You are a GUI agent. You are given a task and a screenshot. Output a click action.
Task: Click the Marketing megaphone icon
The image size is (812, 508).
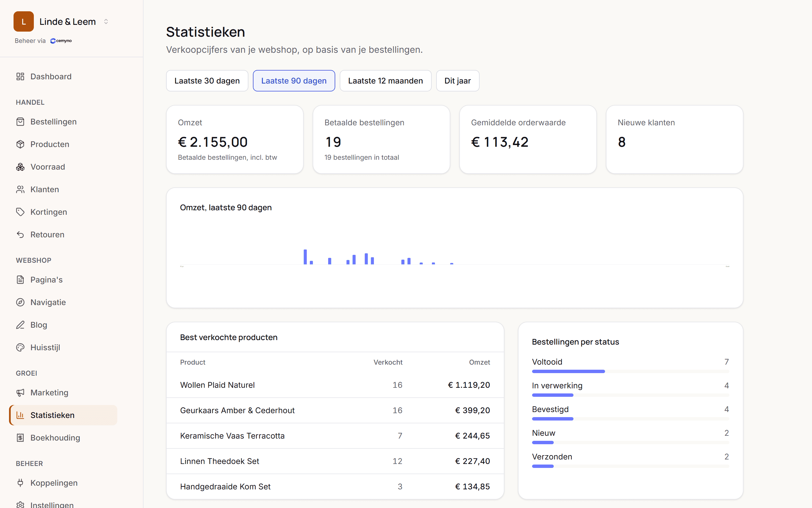[x=20, y=392]
